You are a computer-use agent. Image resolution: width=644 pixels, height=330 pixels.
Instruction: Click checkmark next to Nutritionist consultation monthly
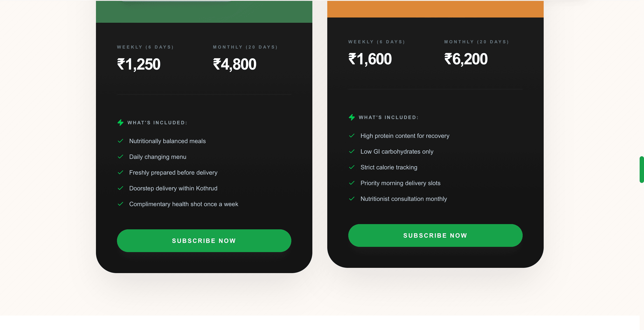tap(352, 199)
